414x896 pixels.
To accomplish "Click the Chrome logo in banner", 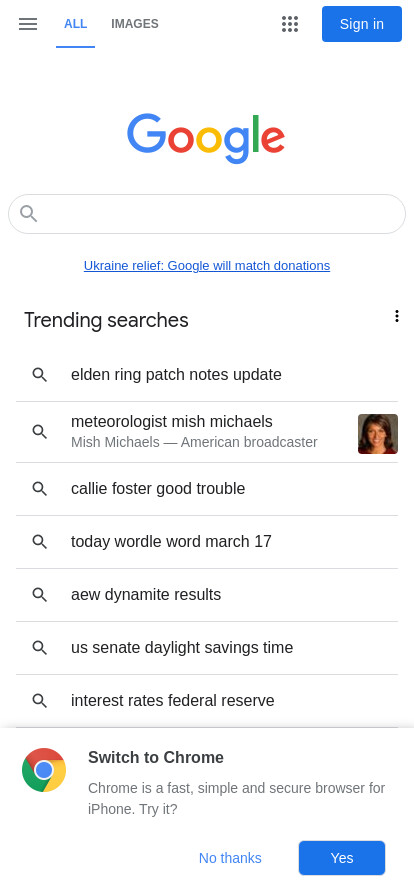I will [x=44, y=770].
